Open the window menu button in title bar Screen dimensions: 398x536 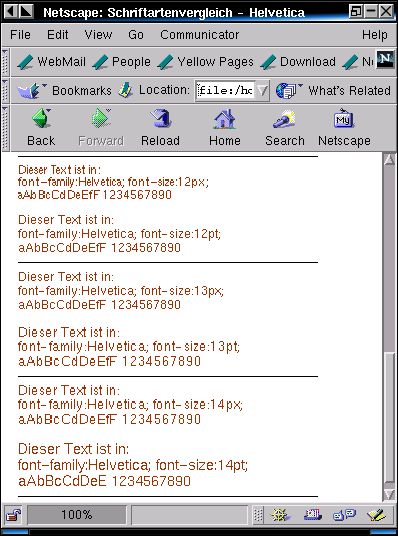(x=11, y=12)
